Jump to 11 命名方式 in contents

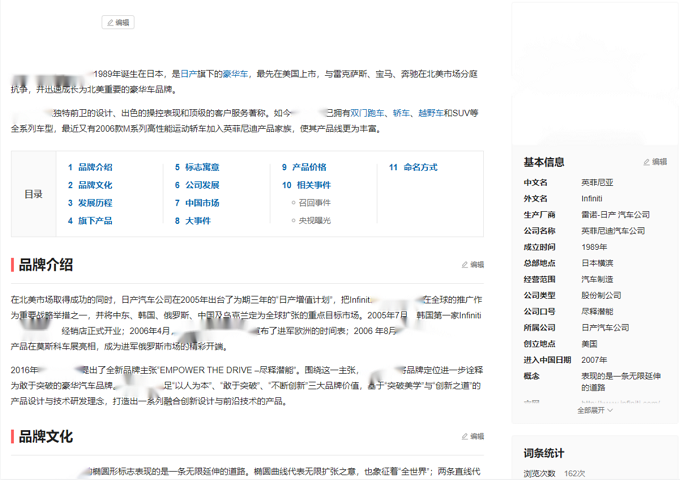[x=413, y=167]
